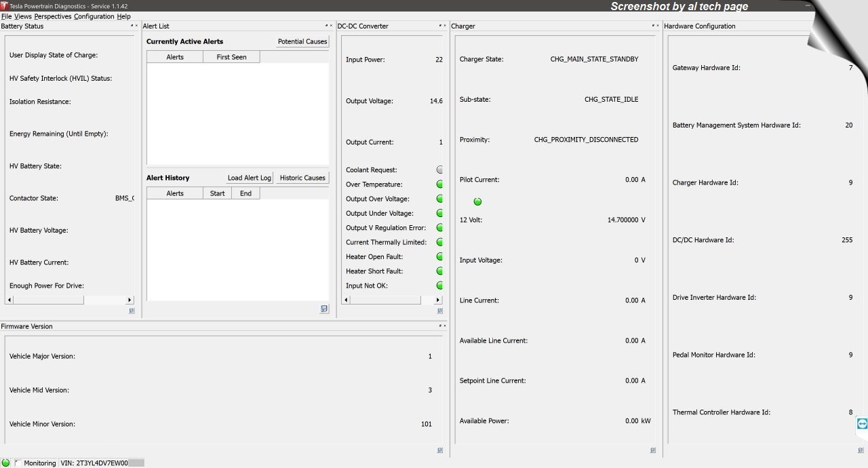Click the Historic Causes button
868x468 pixels.
click(302, 178)
